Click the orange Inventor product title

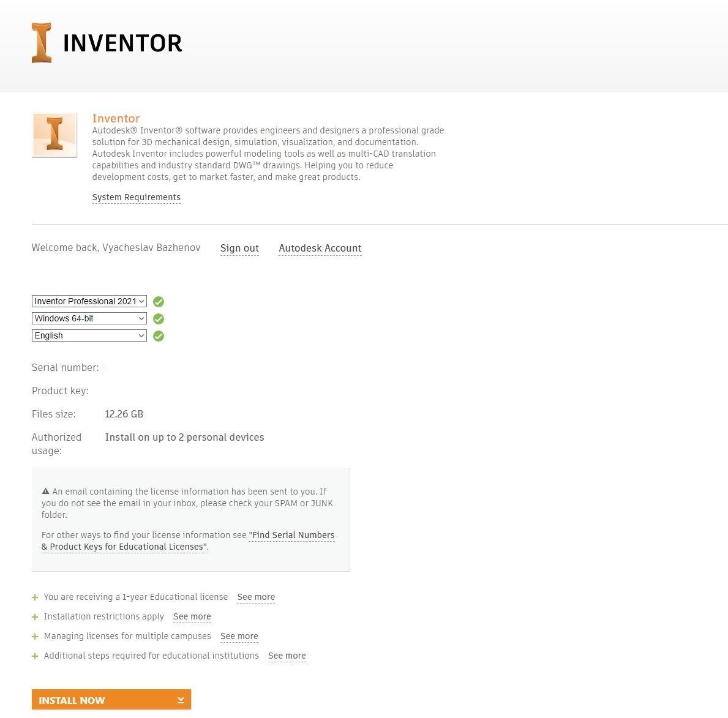pyautogui.click(x=116, y=118)
